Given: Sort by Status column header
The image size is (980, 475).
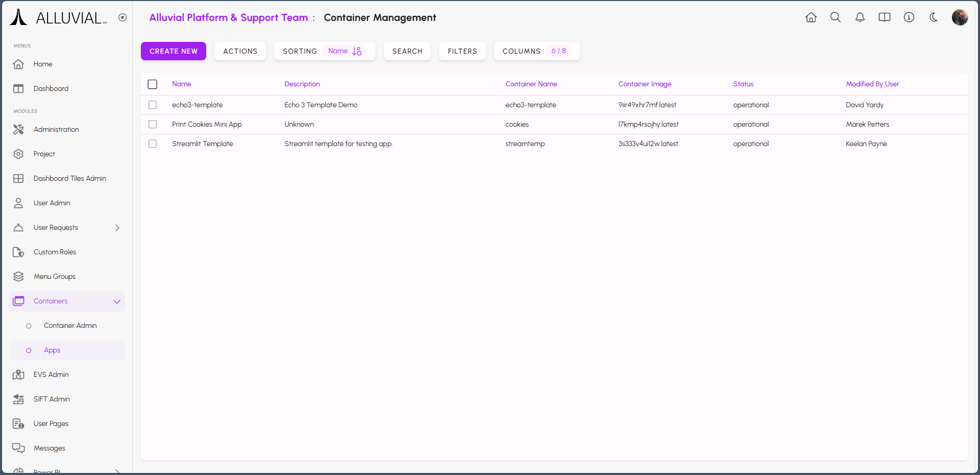Looking at the screenshot, I should [743, 84].
